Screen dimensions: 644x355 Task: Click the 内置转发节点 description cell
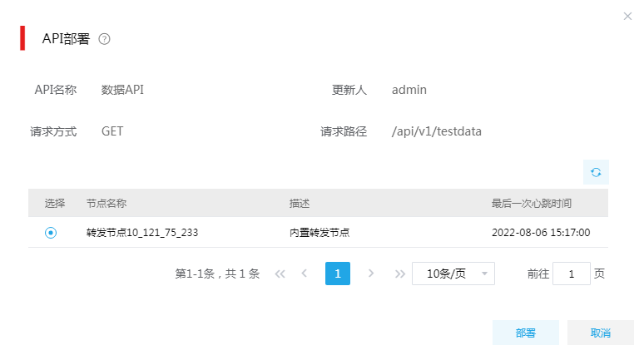point(320,233)
